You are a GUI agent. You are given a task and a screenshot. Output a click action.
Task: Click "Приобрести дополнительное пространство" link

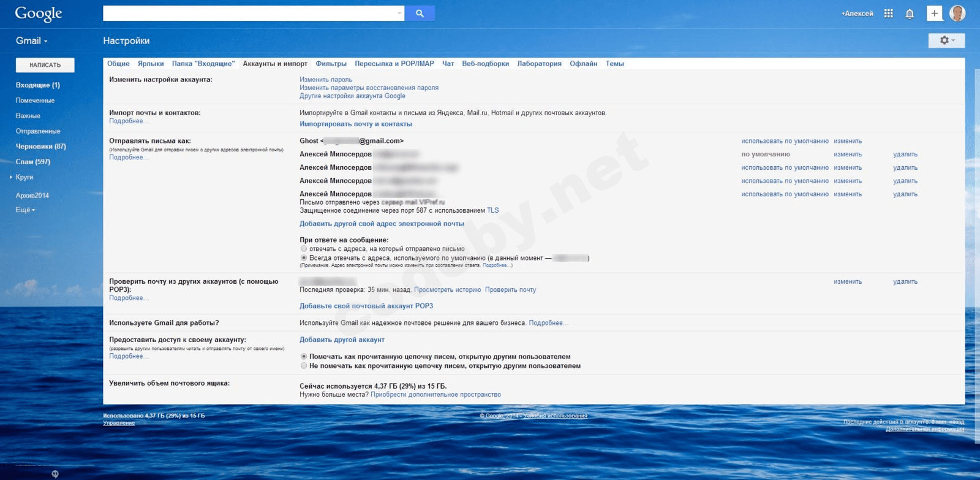[x=435, y=395]
